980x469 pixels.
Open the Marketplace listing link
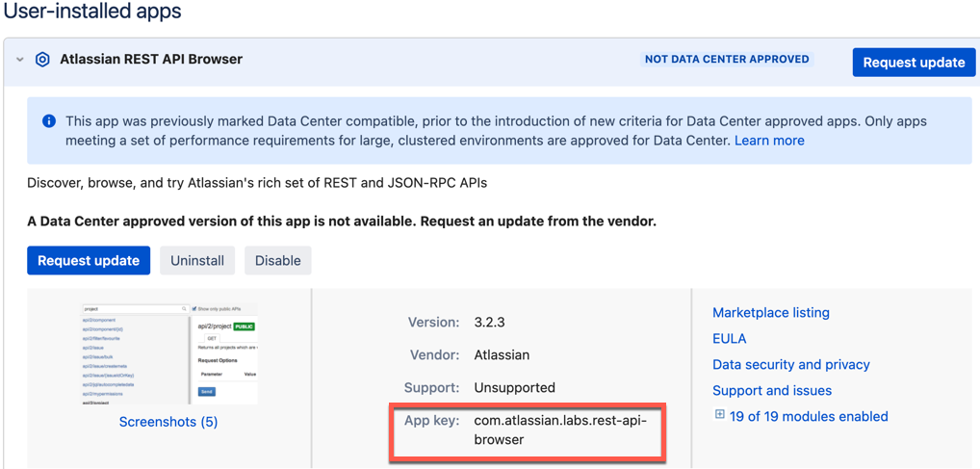771,312
